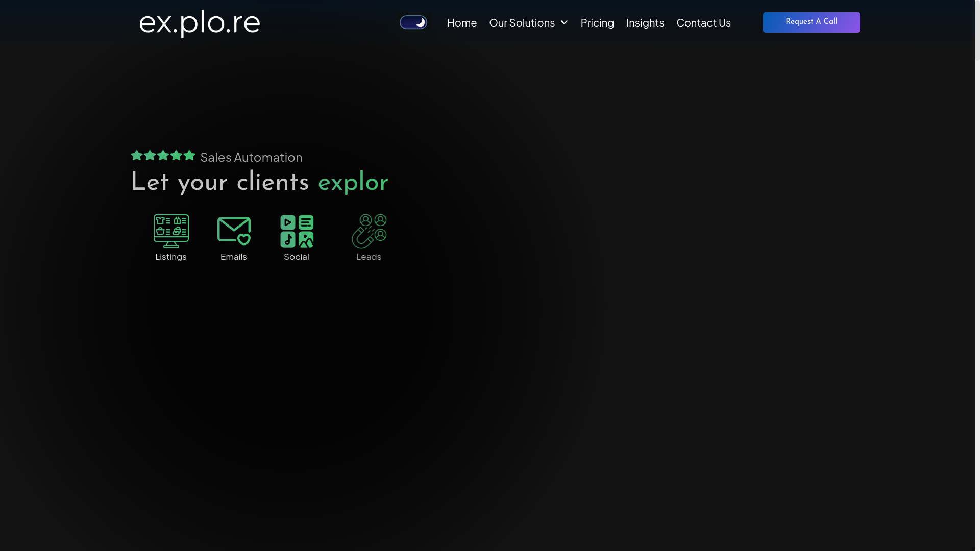Select the Social label
Viewport: 980px width, 551px height.
[x=297, y=257]
